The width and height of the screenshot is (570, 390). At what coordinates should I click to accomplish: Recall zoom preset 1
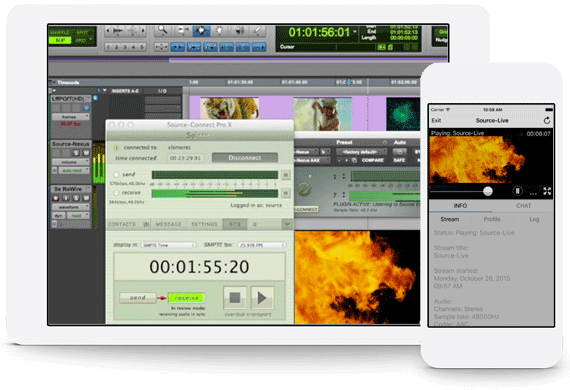tap(108, 47)
